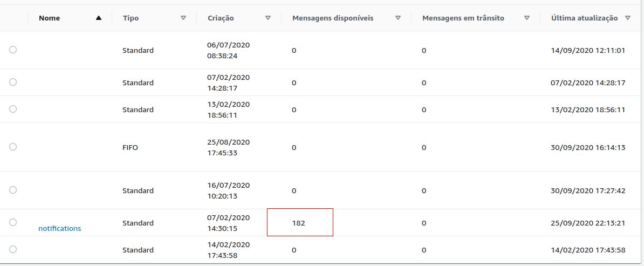644x266 pixels.
Task: Click the Mensagens disponíveis header label
Action: tap(333, 18)
